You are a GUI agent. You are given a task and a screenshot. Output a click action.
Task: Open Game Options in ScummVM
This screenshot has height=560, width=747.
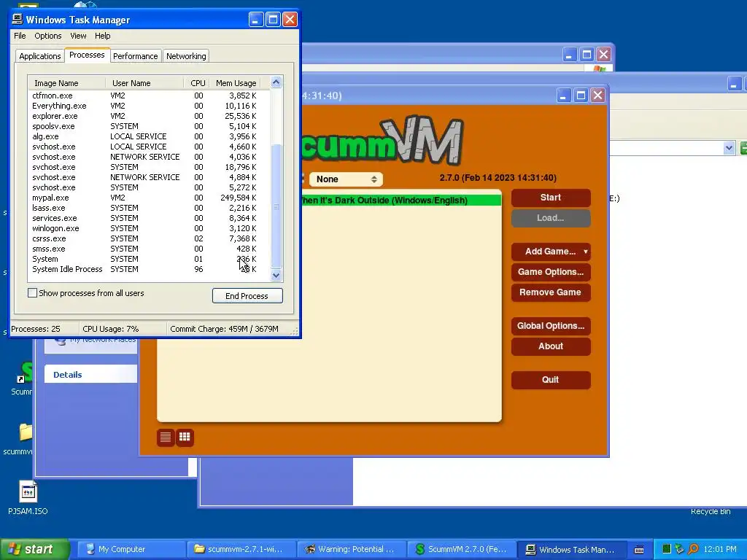[551, 272]
